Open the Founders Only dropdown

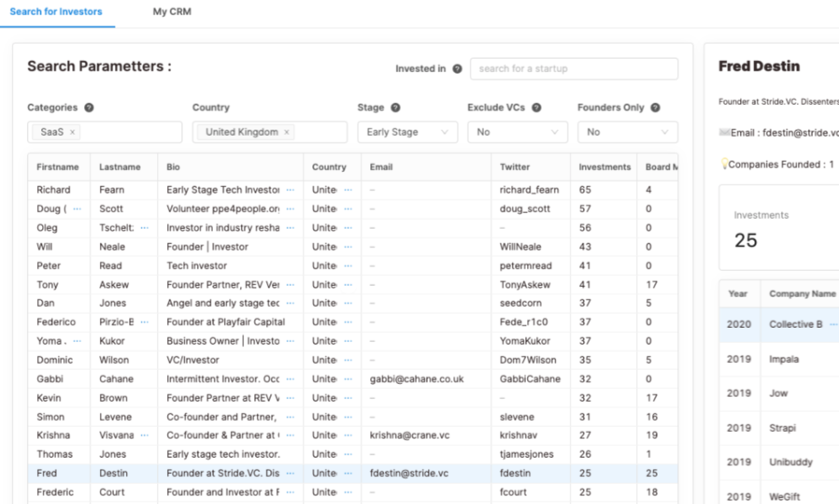(627, 132)
